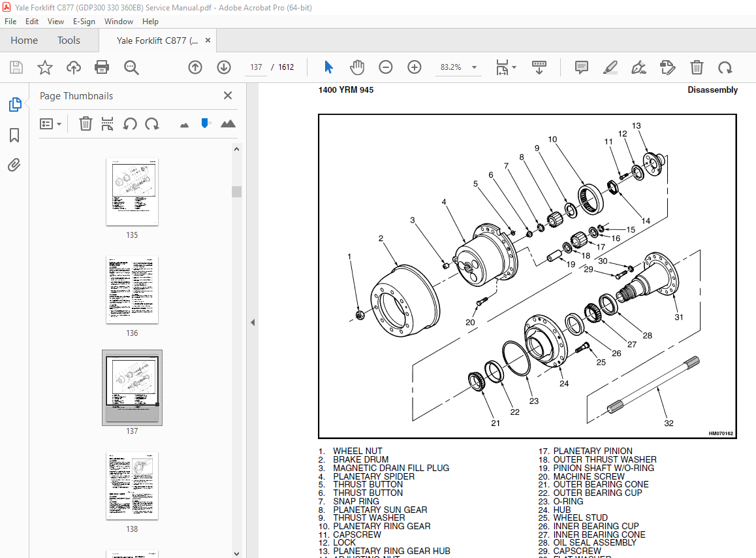Image resolution: width=756 pixels, height=558 pixels.
Task: Click the Save file icon
Action: pos(16,67)
